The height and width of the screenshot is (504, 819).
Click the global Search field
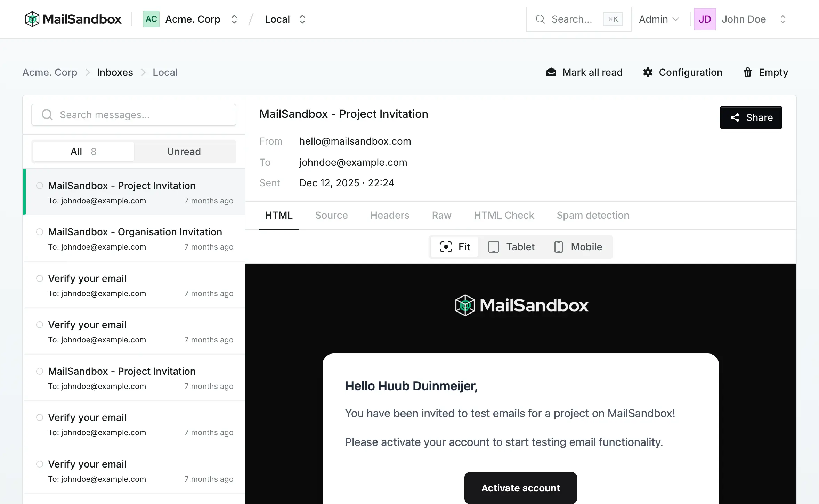click(x=579, y=19)
